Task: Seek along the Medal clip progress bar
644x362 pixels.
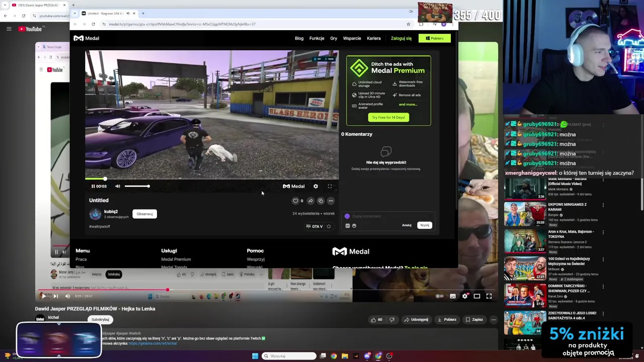Action: click(212, 178)
